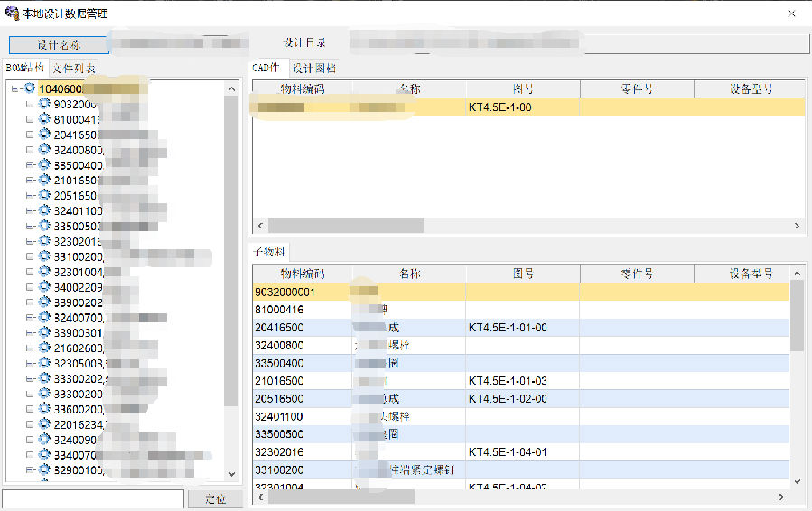This screenshot has width=812, height=511.
Task: Click the gear icon for node 32400700
Action: [x=44, y=317]
